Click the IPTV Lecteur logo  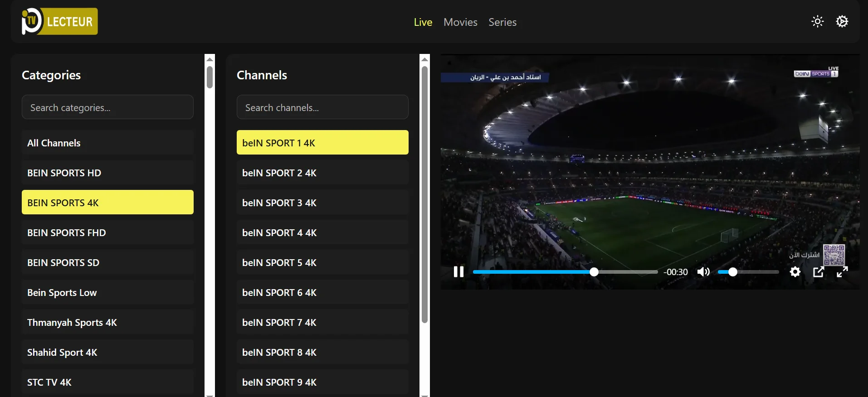pyautogui.click(x=59, y=21)
